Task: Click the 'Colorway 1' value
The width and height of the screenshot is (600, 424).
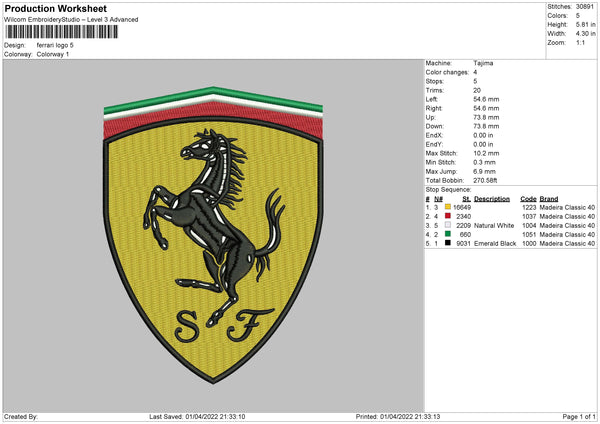Action: point(53,54)
